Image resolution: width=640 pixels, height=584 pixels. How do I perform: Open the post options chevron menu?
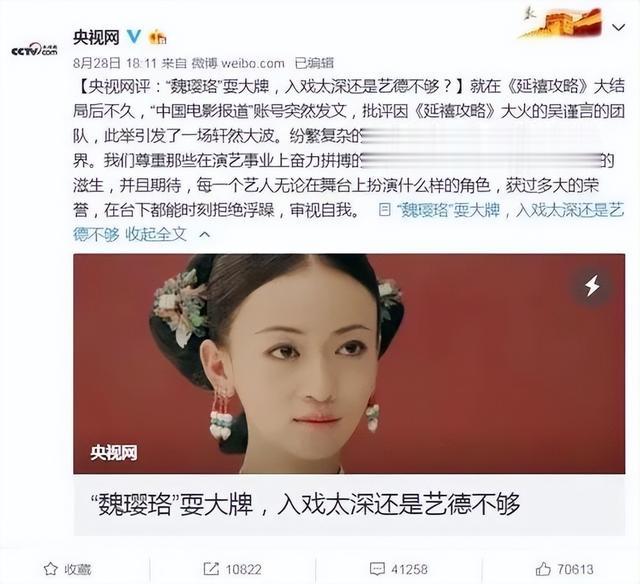pos(619,27)
